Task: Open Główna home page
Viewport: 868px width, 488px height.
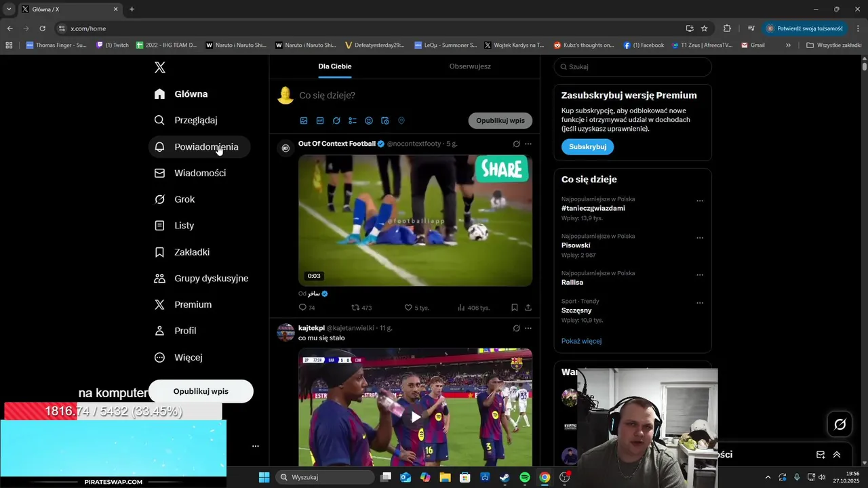Action: [x=181, y=94]
